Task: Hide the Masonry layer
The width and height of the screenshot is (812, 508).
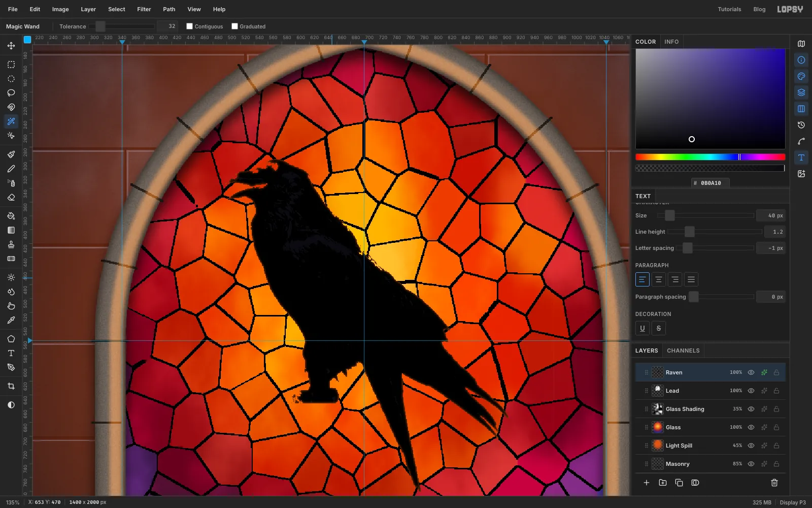Action: click(x=751, y=464)
